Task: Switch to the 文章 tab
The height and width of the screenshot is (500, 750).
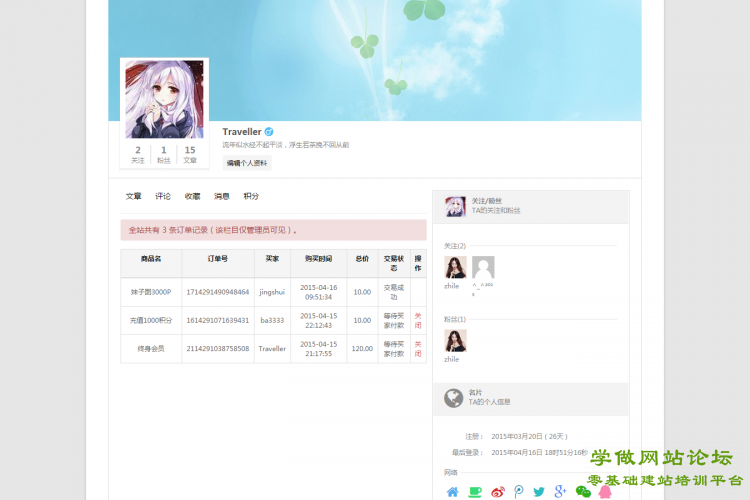Action: point(133,197)
